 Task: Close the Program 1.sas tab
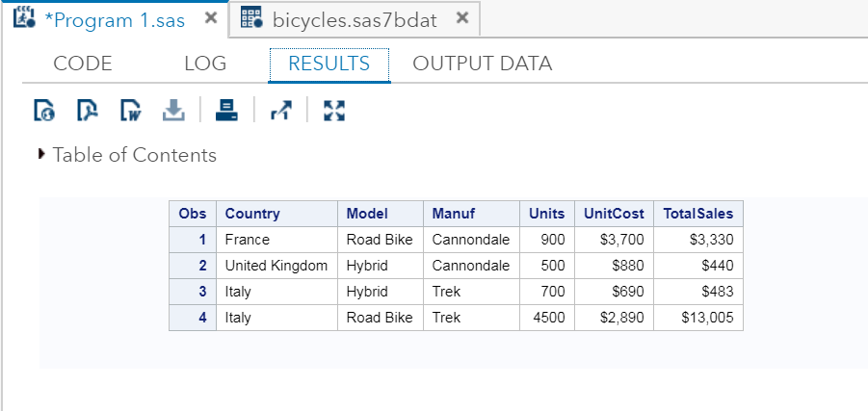212,18
